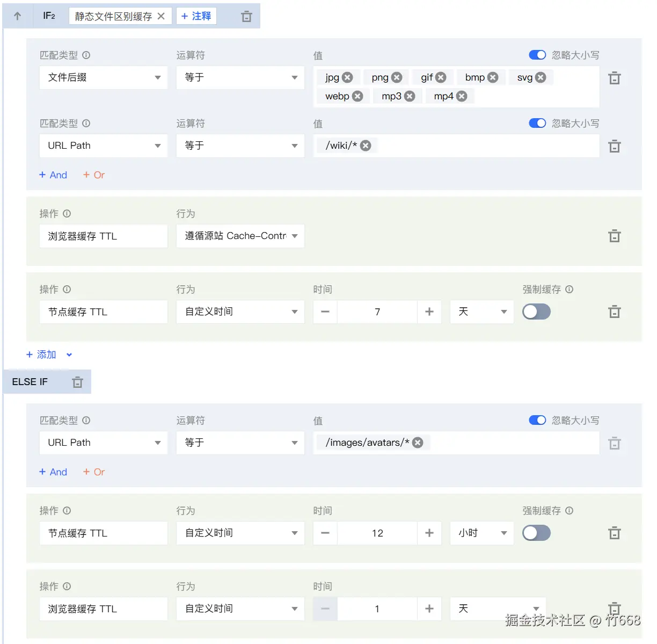The width and height of the screenshot is (657, 644).
Task: Open the 自定义时间 dropdown in the 12 小时 row
Action: (240, 533)
